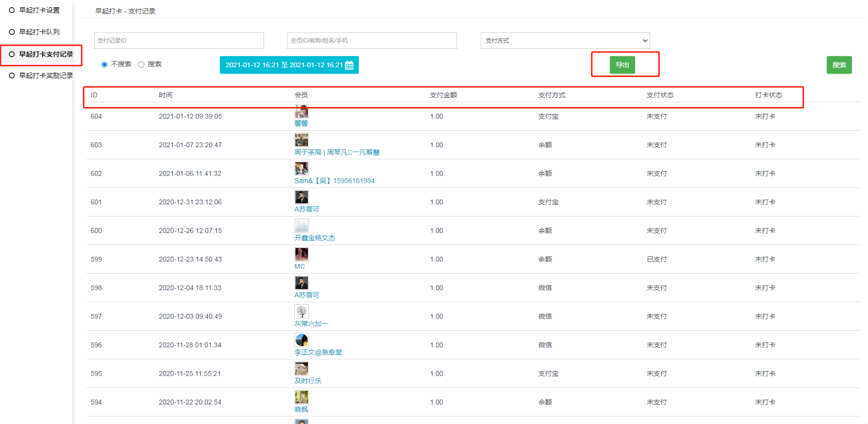Open member link 晓枫
868x424 pixels.
point(301,410)
